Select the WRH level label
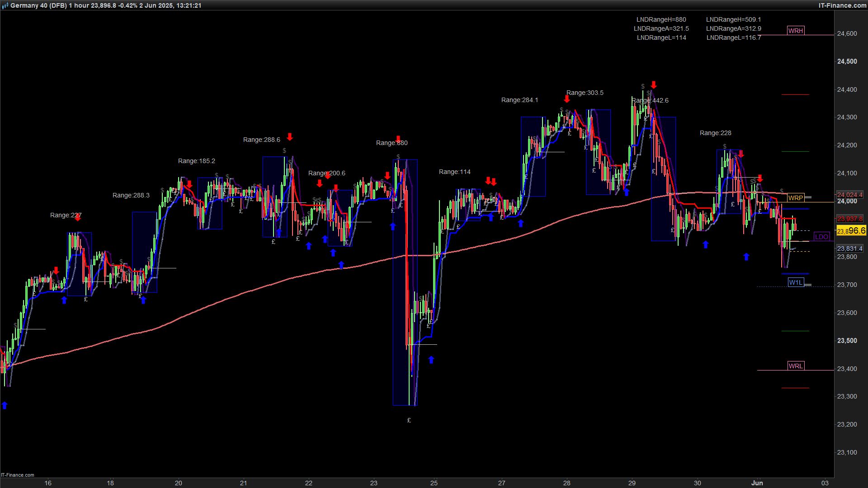 (795, 31)
